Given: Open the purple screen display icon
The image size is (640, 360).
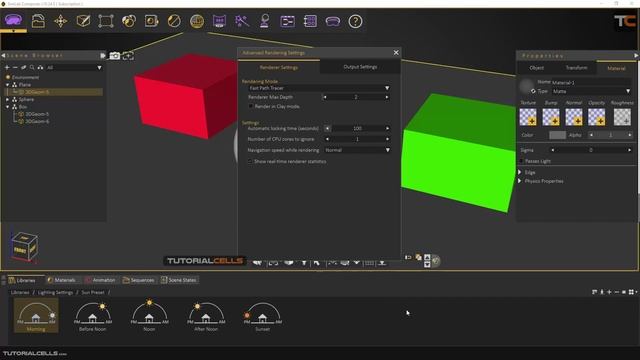Looking at the screenshot, I should point(219,21).
